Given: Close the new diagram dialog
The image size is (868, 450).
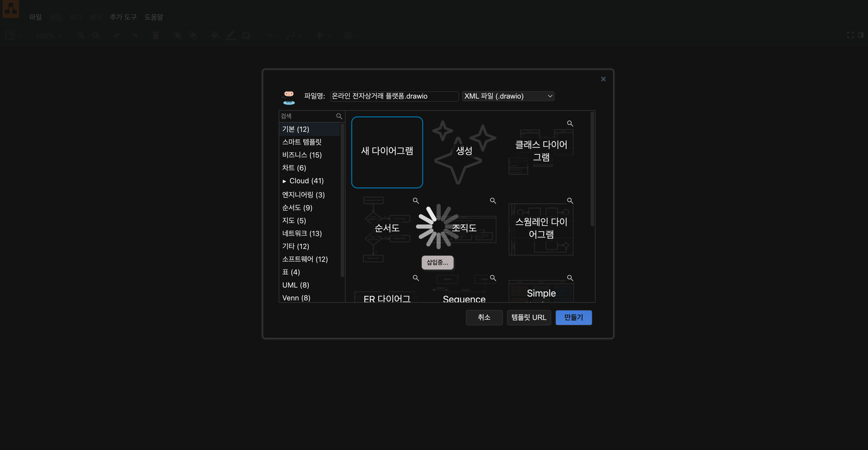Looking at the screenshot, I should click(603, 79).
